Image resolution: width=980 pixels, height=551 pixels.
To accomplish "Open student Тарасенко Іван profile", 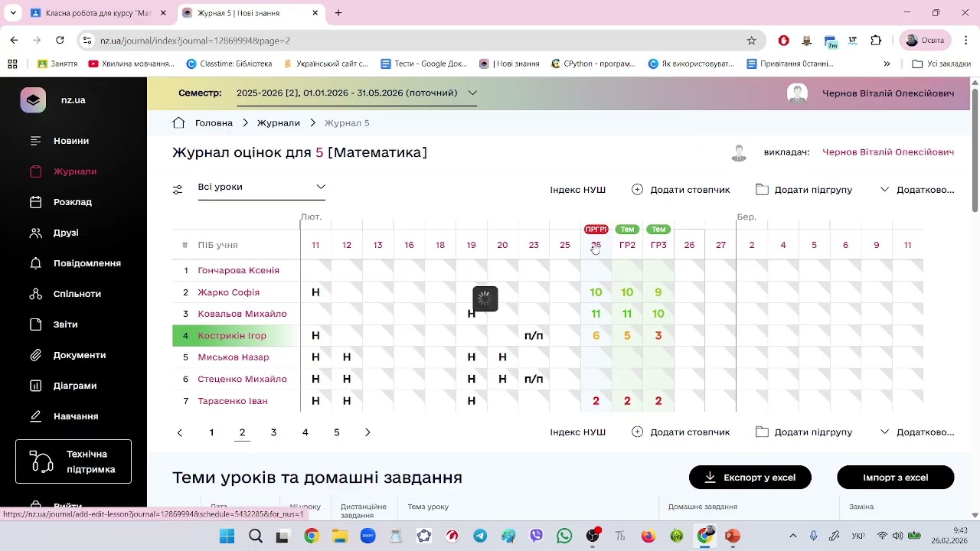I will tap(233, 401).
